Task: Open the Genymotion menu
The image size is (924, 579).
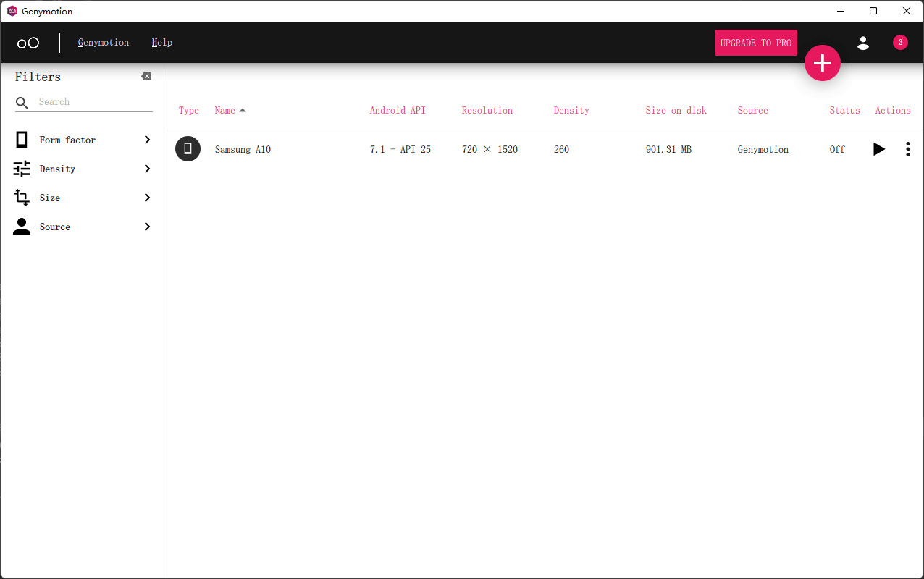Action: point(104,43)
